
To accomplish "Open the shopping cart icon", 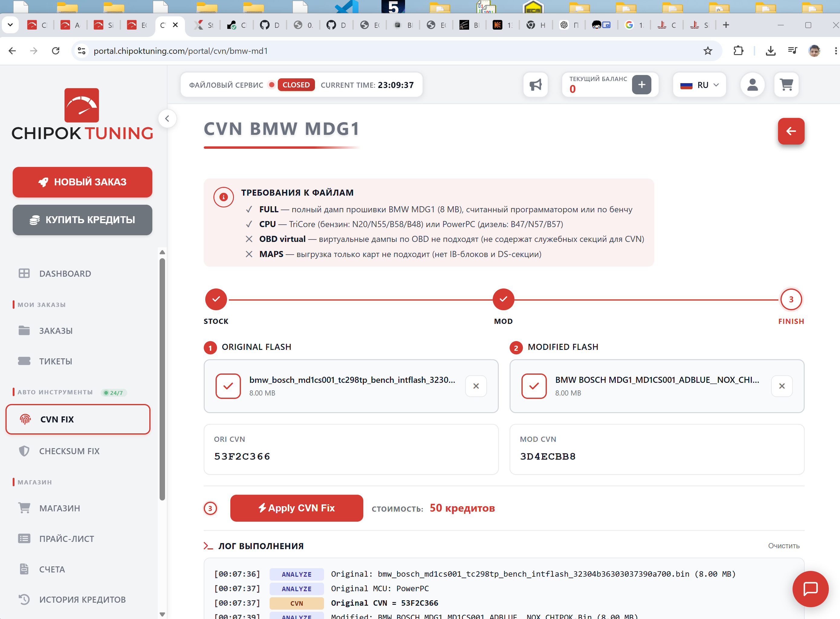I will tap(786, 85).
